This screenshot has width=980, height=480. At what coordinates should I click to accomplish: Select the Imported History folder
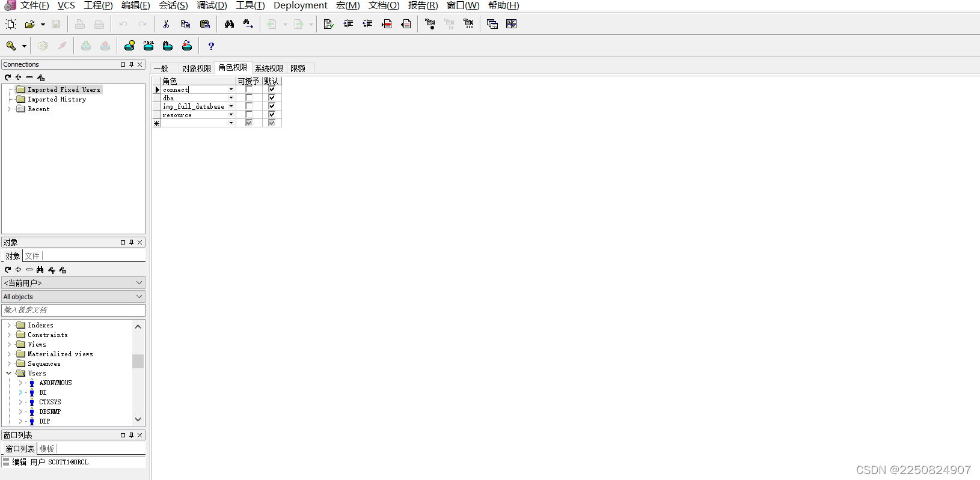(57, 99)
